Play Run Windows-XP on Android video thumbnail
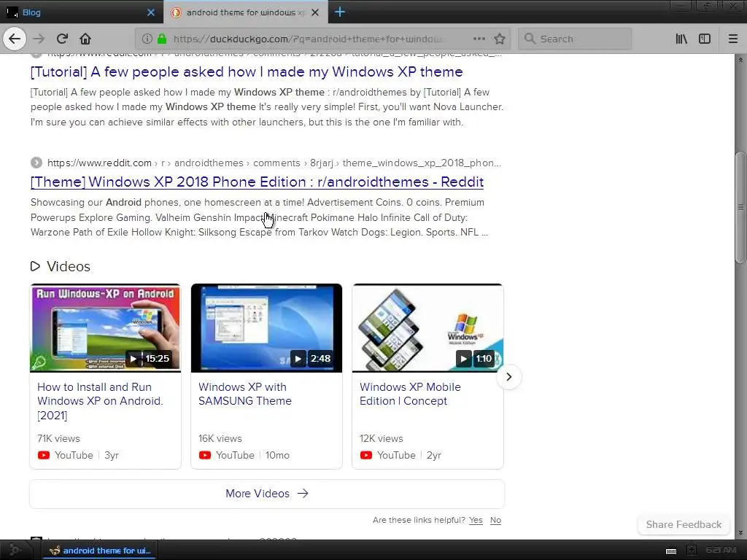Screen dimensions: 747x560 [x=105, y=328]
